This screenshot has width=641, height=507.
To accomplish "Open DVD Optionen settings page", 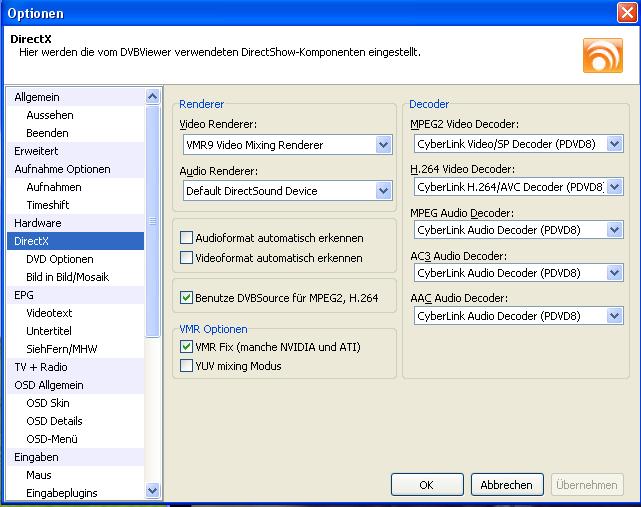I will click(60, 259).
